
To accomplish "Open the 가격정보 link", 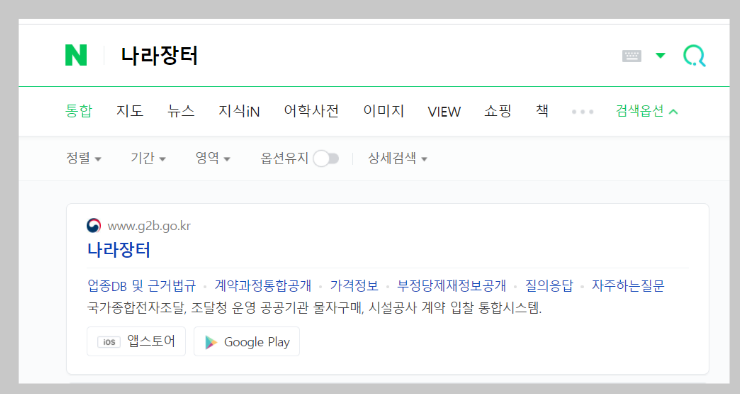I will tap(354, 285).
